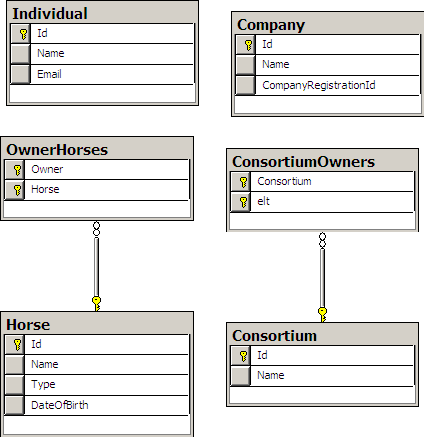
Task: Select the key icon for OwnerHorses Horse column
Action: tap(17, 190)
